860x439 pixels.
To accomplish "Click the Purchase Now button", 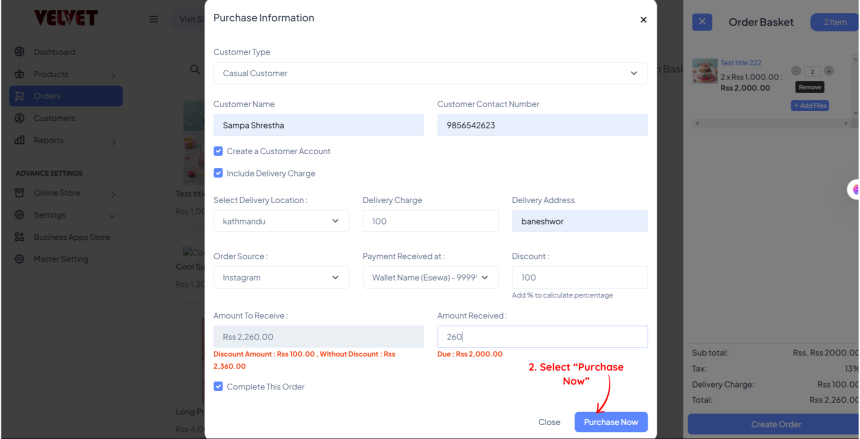I will click(610, 422).
